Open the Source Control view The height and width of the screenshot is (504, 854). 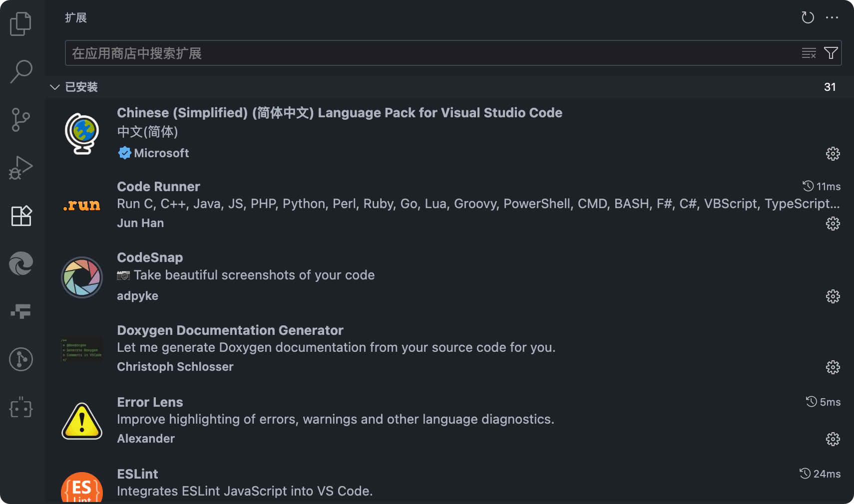tap(21, 120)
